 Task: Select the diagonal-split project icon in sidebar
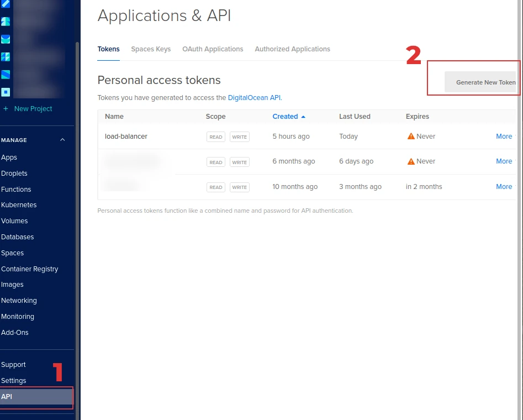click(x=7, y=74)
